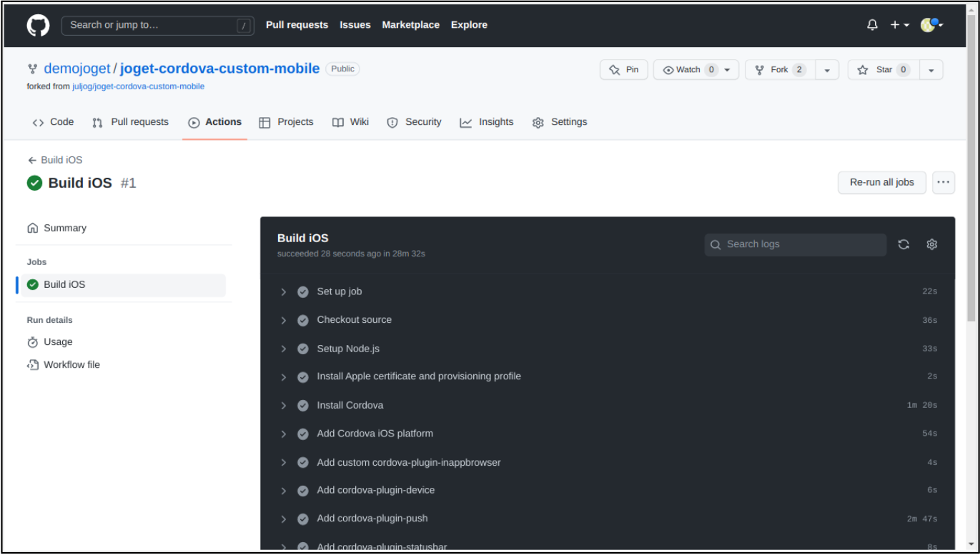Open the Wiki tab

click(x=351, y=122)
